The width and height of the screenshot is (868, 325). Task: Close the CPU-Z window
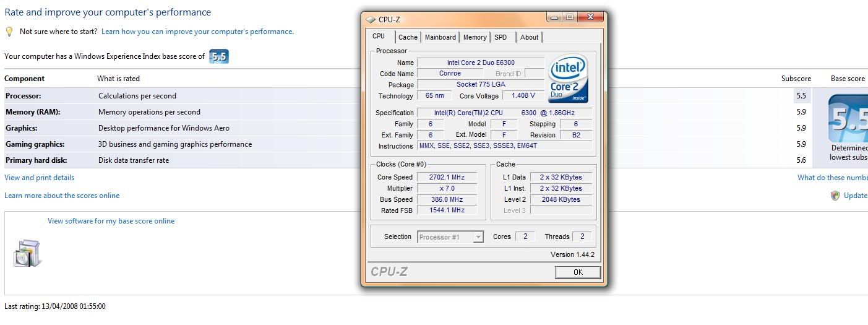591,17
